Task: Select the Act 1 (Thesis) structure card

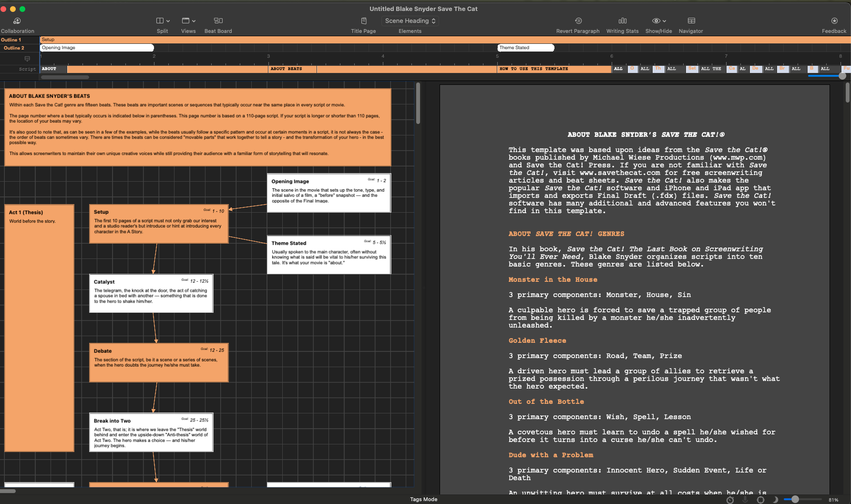Action: (39, 328)
